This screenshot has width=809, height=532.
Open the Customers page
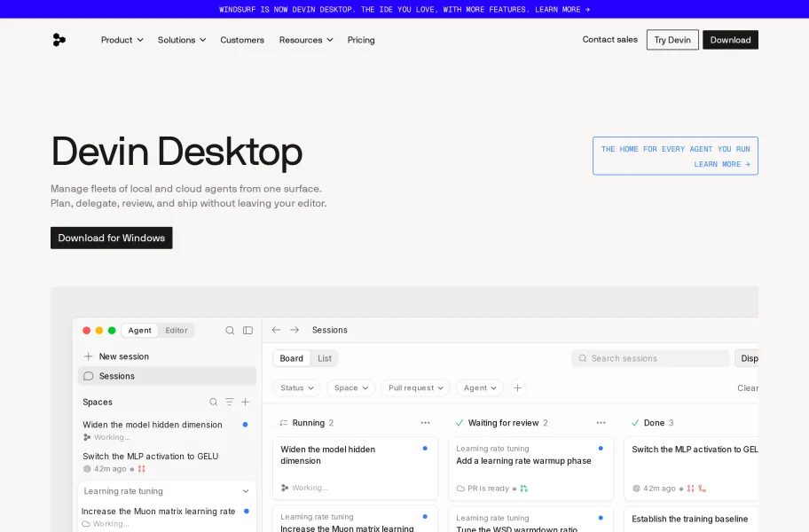tap(242, 40)
